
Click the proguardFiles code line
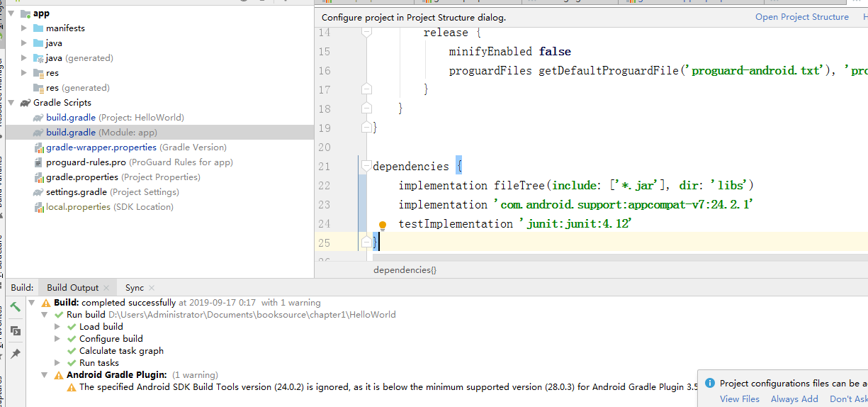(x=658, y=71)
